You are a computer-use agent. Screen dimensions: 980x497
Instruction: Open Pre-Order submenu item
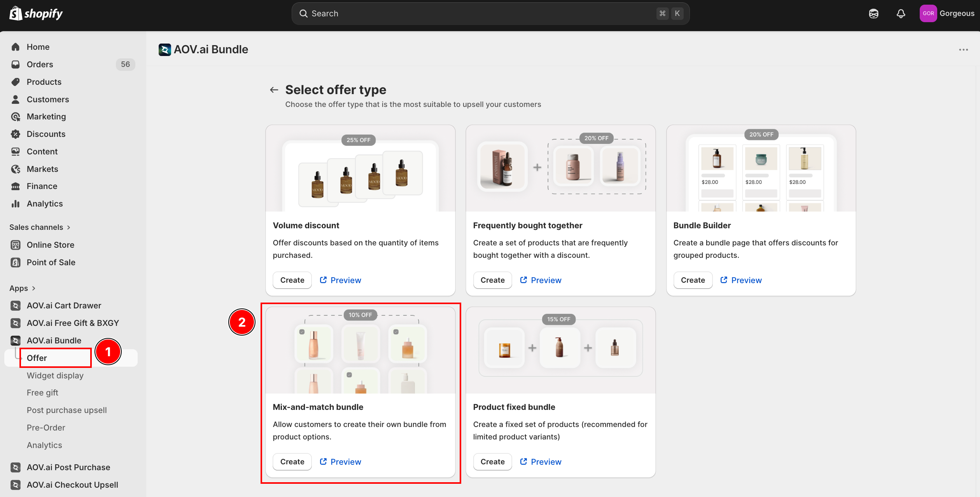[x=46, y=428]
